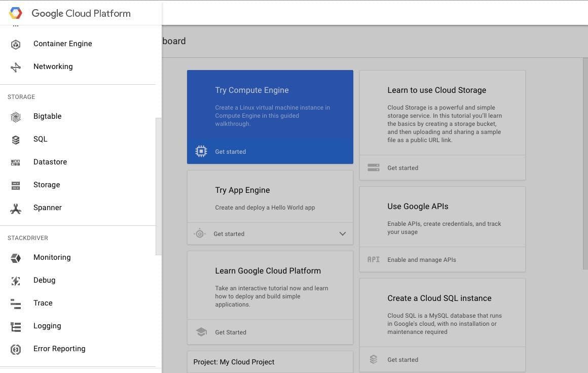The image size is (588, 373).
Task: Click the Google Cloud Platform title text
Action: [x=81, y=14]
